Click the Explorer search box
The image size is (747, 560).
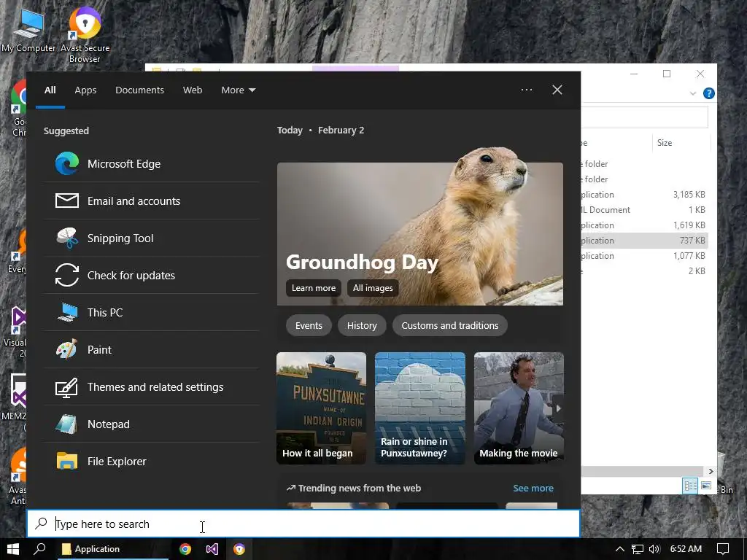coord(644,117)
